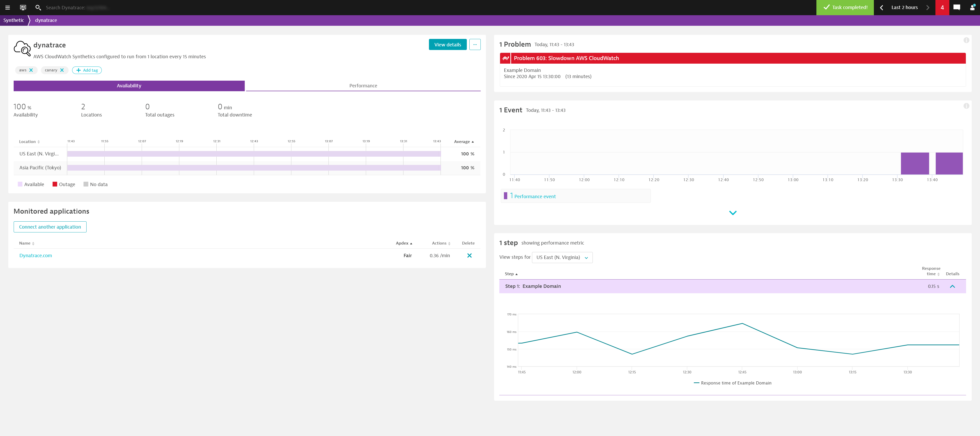The image size is (980, 436).
Task: Open the chat messages icon
Action: point(956,7)
